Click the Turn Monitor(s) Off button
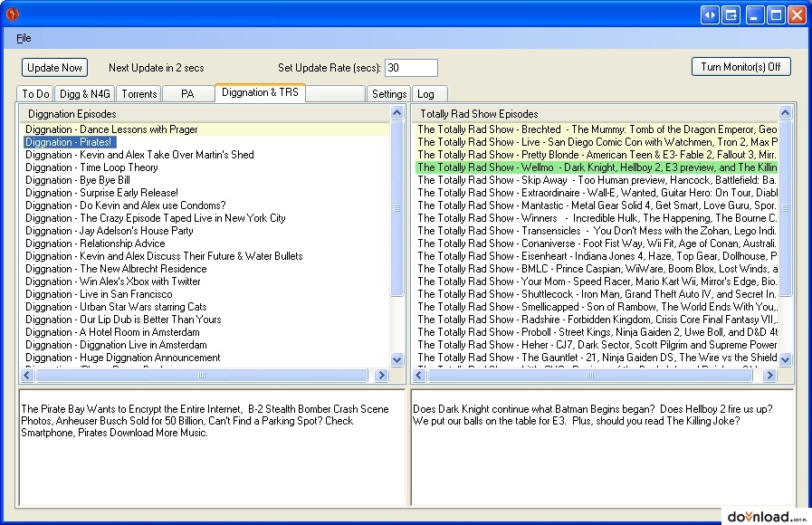Screen dimensions: 812x525 click(740, 67)
